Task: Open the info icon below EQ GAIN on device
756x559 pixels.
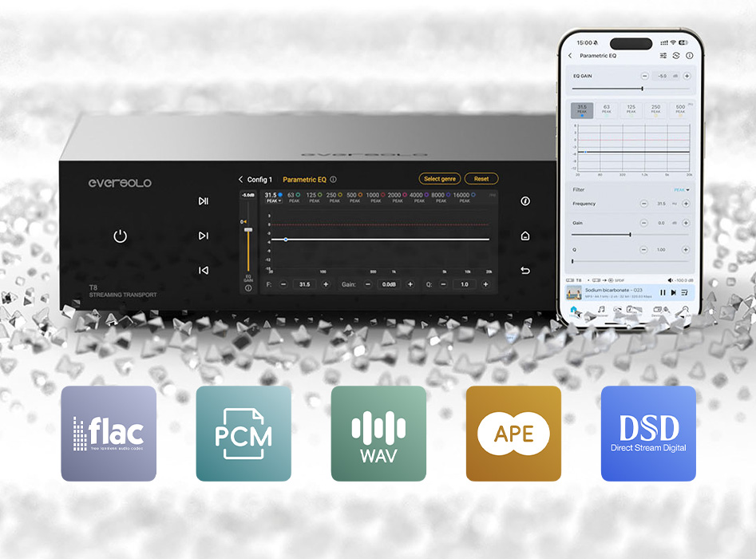Action: point(248,288)
